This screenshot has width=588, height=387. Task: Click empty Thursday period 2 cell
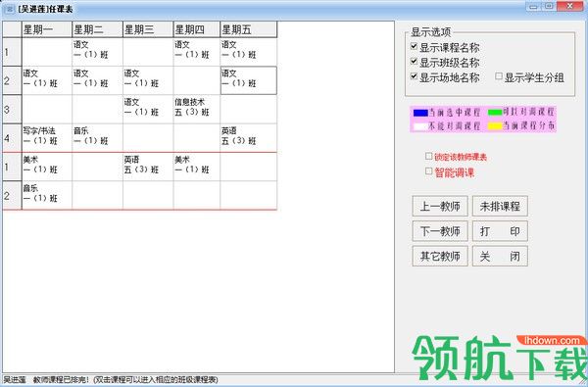pyautogui.click(x=197, y=80)
